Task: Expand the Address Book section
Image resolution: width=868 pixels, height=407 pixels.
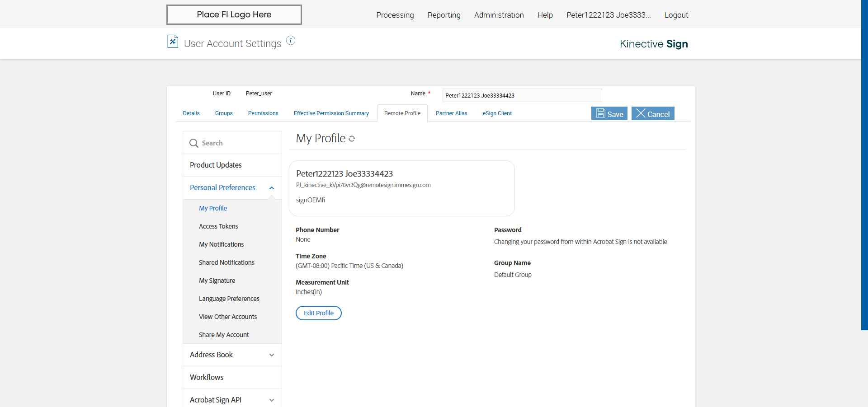Action: point(272,355)
